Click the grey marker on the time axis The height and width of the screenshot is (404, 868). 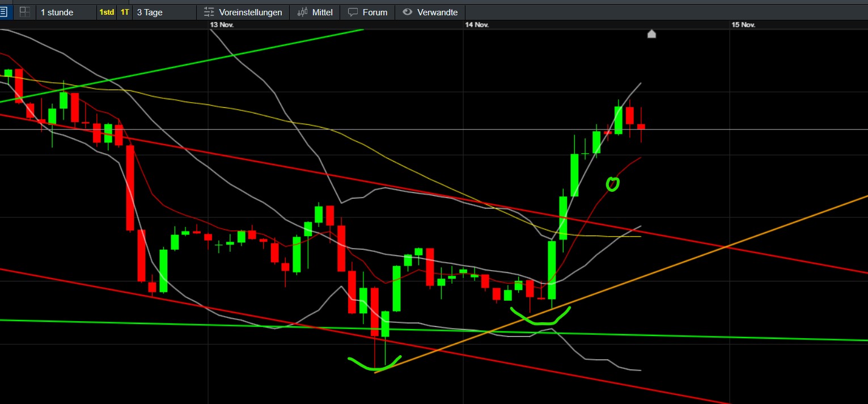coord(651,34)
